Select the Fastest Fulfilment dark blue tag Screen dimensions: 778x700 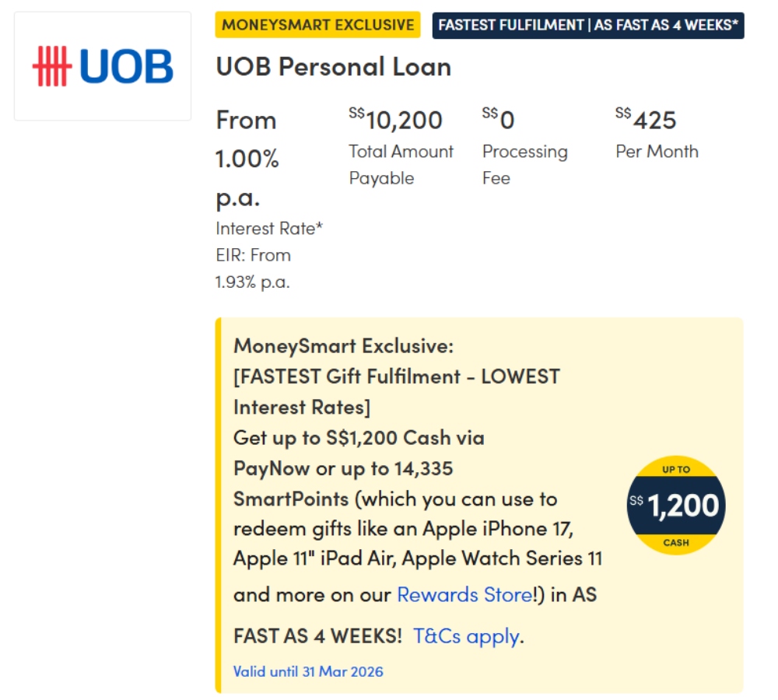[587, 25]
